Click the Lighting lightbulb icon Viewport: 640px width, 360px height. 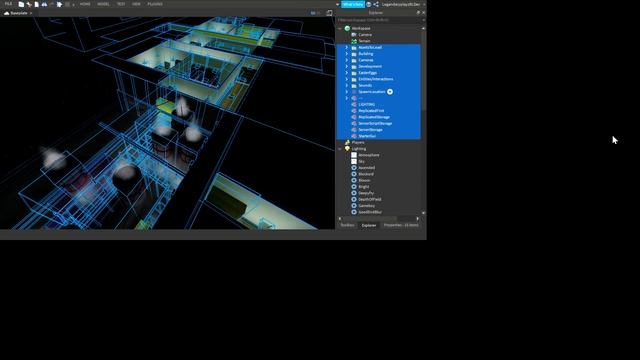coord(347,149)
